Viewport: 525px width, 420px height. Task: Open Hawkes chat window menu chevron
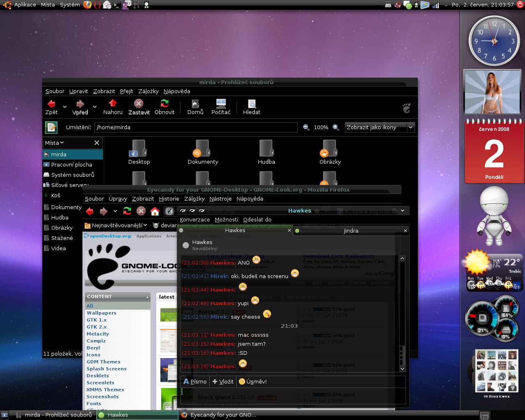point(402,211)
